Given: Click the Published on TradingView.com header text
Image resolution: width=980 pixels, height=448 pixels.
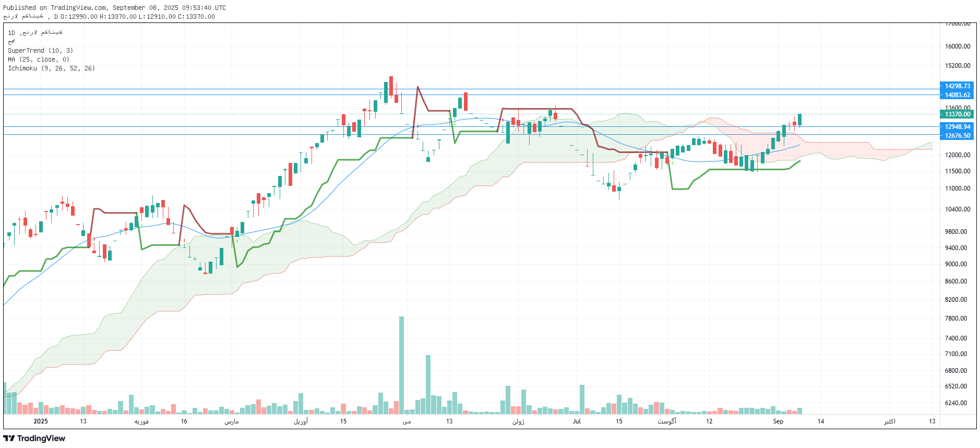Looking at the screenshot, I should tap(114, 8).
